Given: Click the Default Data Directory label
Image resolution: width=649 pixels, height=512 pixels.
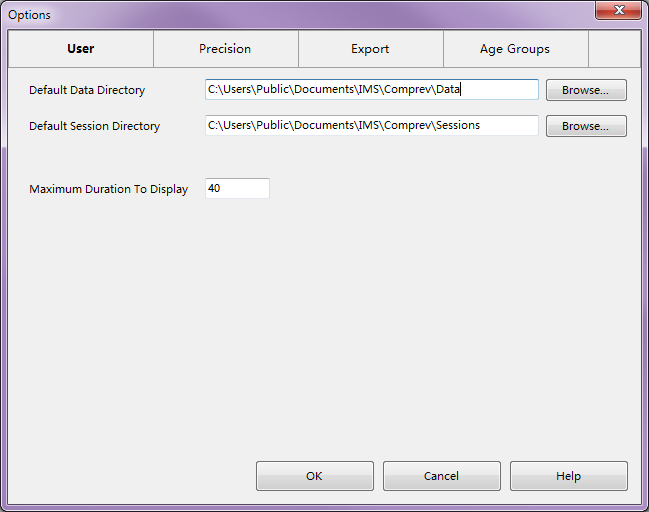Looking at the screenshot, I should click(x=87, y=90).
